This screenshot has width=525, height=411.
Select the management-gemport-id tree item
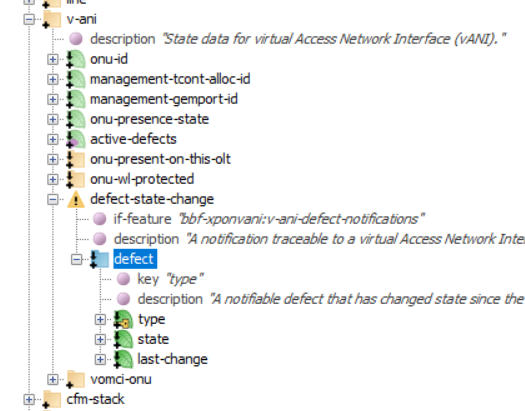(164, 99)
